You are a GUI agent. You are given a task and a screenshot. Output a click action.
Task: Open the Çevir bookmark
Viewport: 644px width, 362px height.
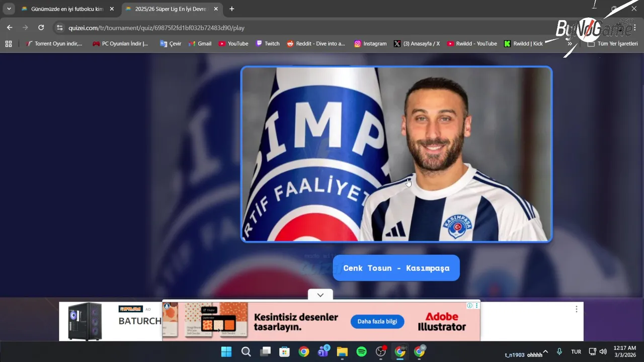point(171,44)
